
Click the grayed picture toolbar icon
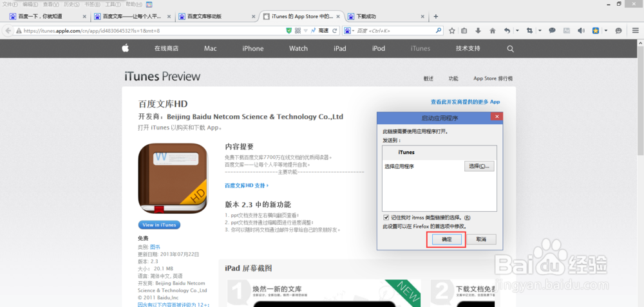click(567, 31)
